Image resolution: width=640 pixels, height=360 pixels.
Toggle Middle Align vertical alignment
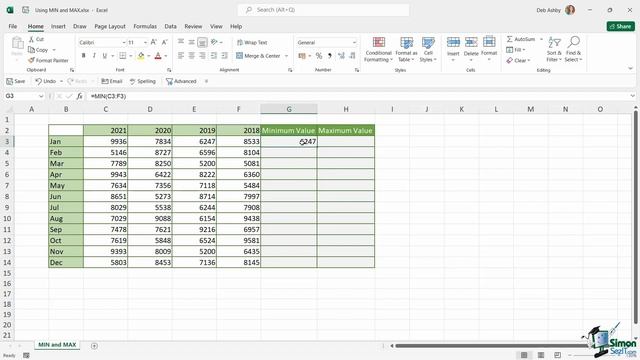coord(191,42)
